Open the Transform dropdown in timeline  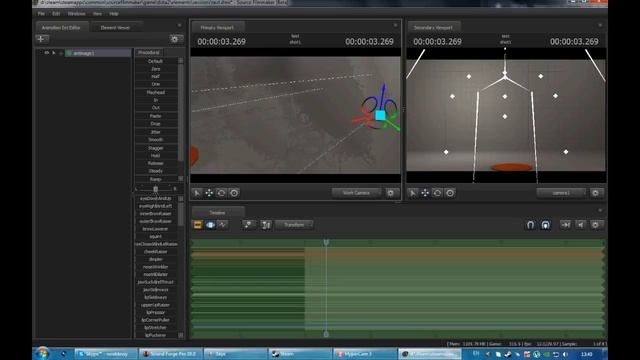pos(294,225)
